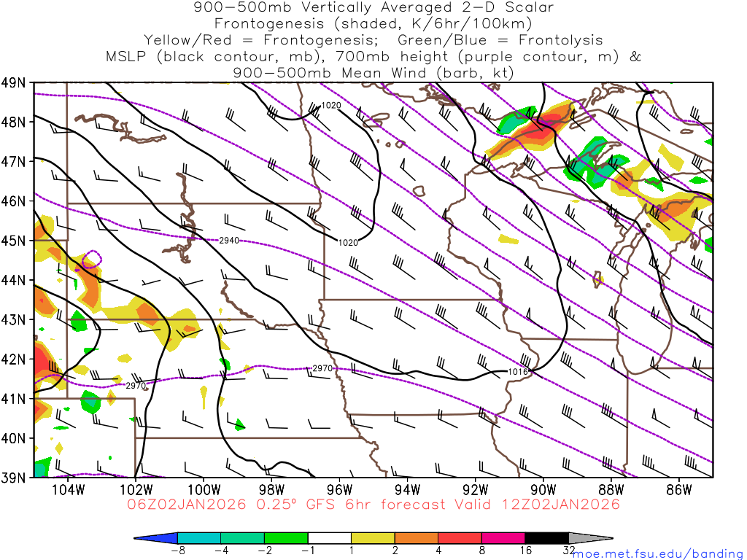Pick the white colorbar segment between -1 and 1
This screenshot has height=560, width=747.
point(330,538)
